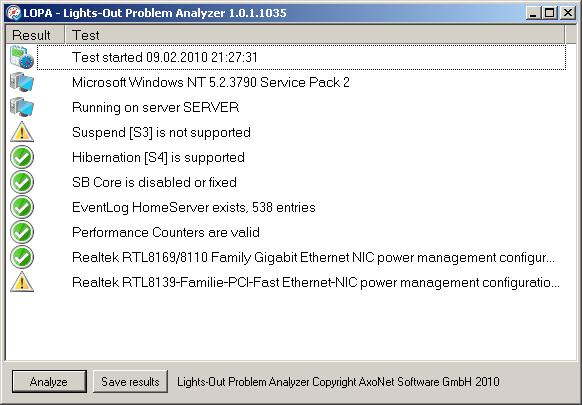
Task: Click the computer icon beside Running on server
Action: 22,107
